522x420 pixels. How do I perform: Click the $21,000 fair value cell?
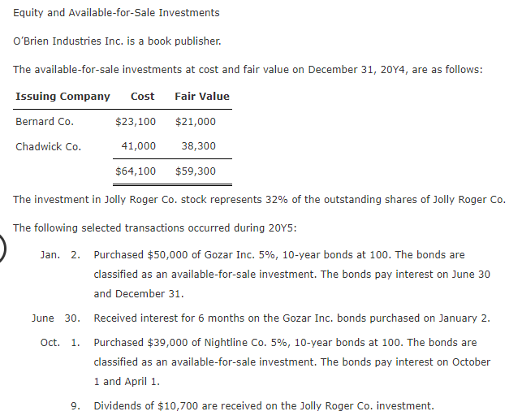click(196, 122)
